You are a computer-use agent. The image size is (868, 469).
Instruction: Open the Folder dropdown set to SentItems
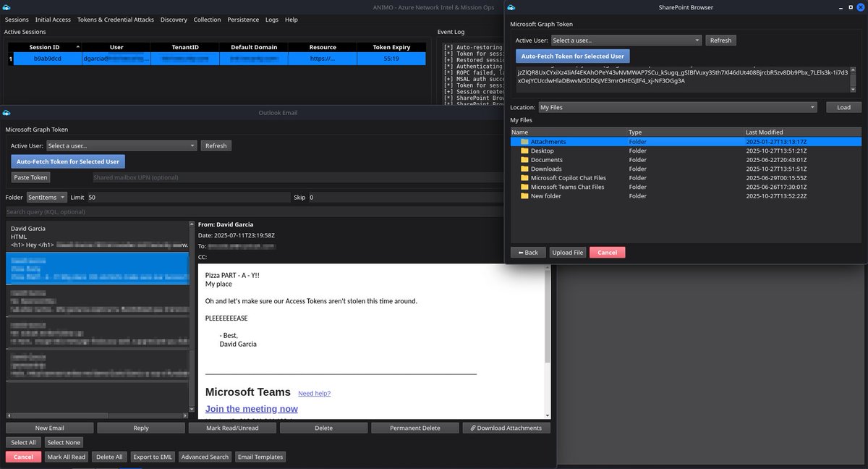point(46,197)
